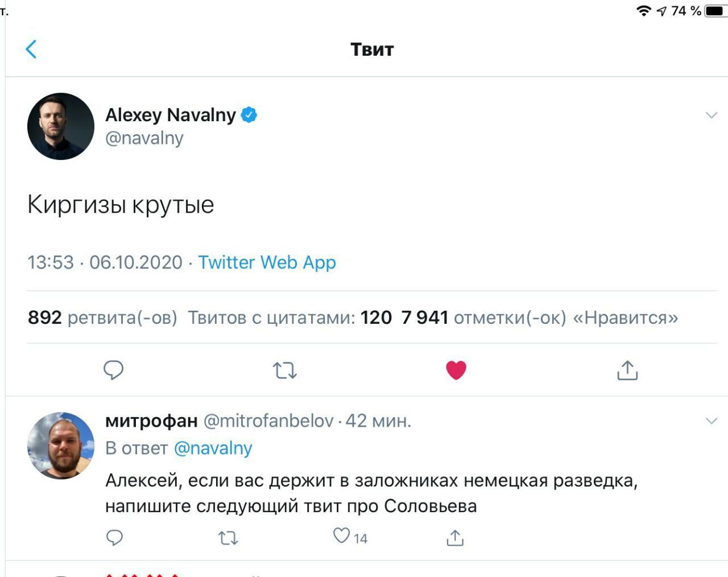
Task: Click the Twitter Web App link
Action: pyautogui.click(x=267, y=262)
